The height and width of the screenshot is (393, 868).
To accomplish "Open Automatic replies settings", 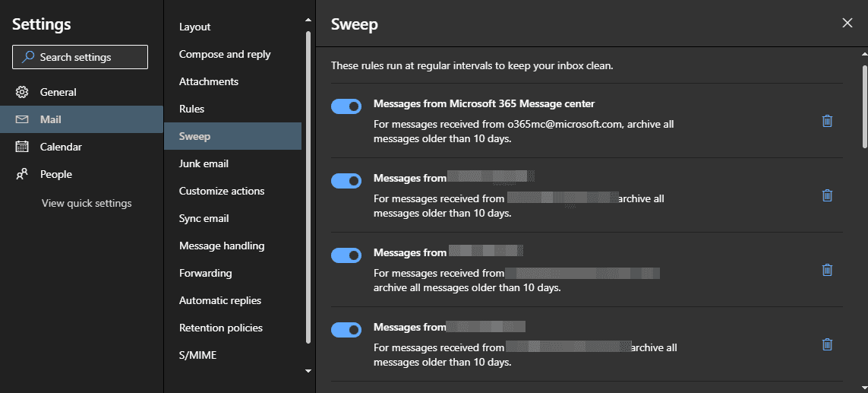I will click(219, 300).
